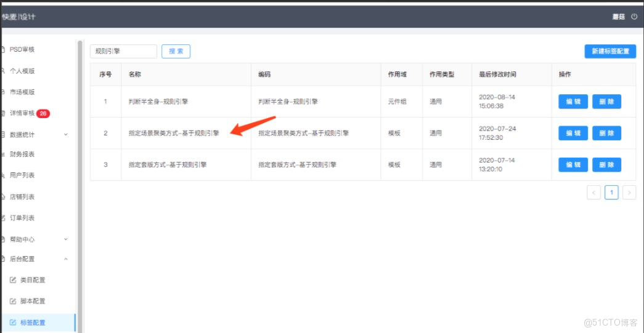
Task: Click the sidebar vertical scrollbar
Action: point(79,187)
